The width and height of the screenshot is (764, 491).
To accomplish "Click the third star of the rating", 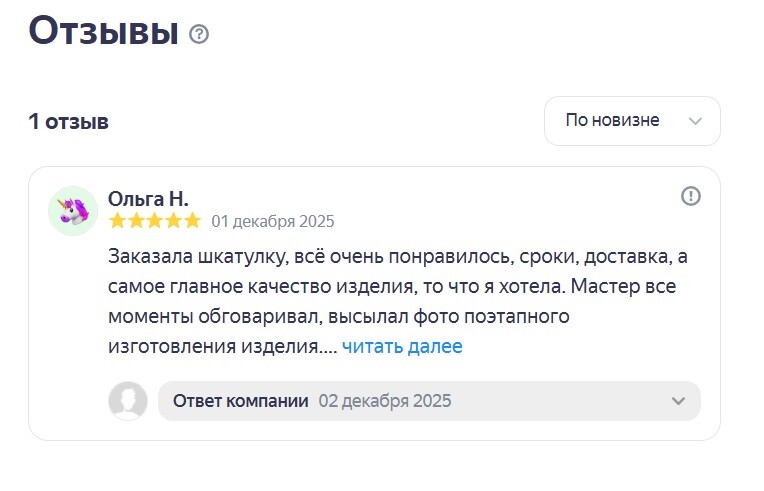I will point(155,221).
